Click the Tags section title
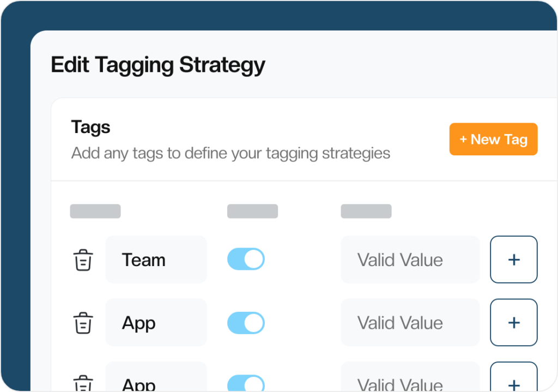The width and height of the screenshot is (558, 392). coord(90,127)
